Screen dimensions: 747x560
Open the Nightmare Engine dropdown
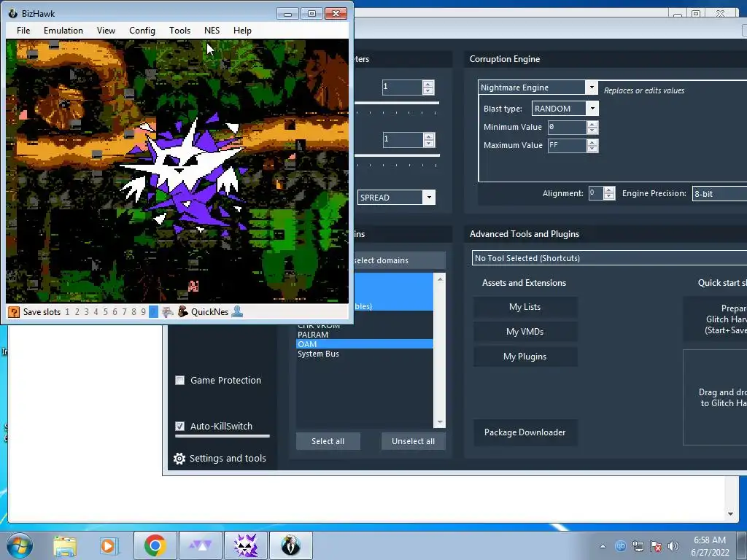point(591,87)
